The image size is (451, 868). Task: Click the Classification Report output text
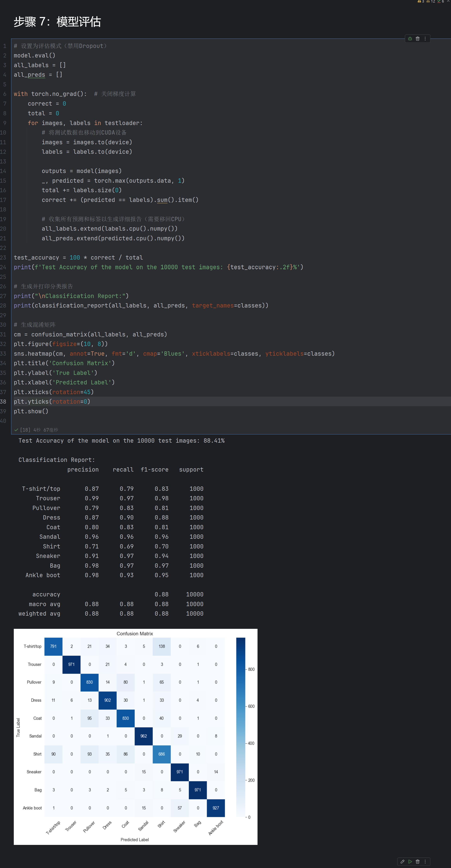tap(56, 460)
